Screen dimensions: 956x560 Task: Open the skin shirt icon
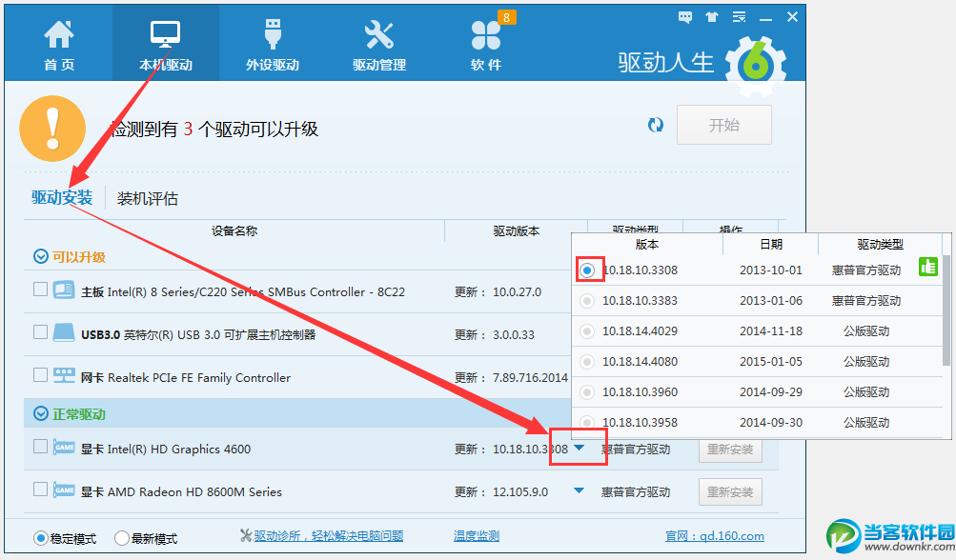(712, 17)
